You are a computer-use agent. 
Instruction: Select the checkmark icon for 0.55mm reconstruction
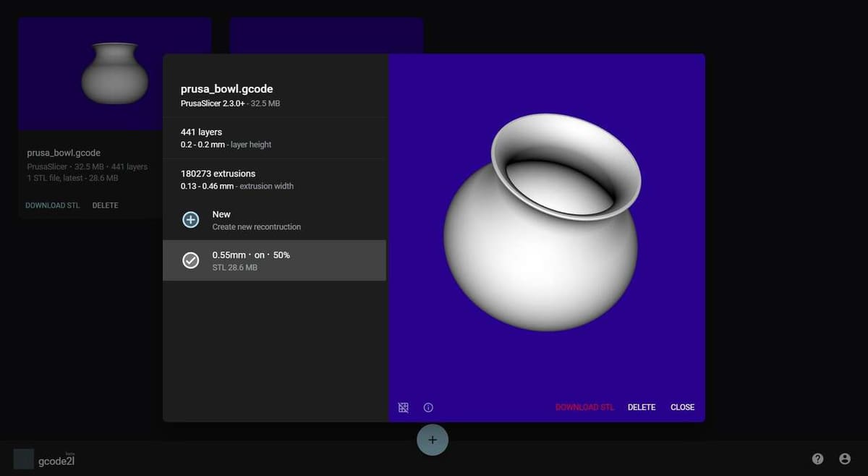191,260
